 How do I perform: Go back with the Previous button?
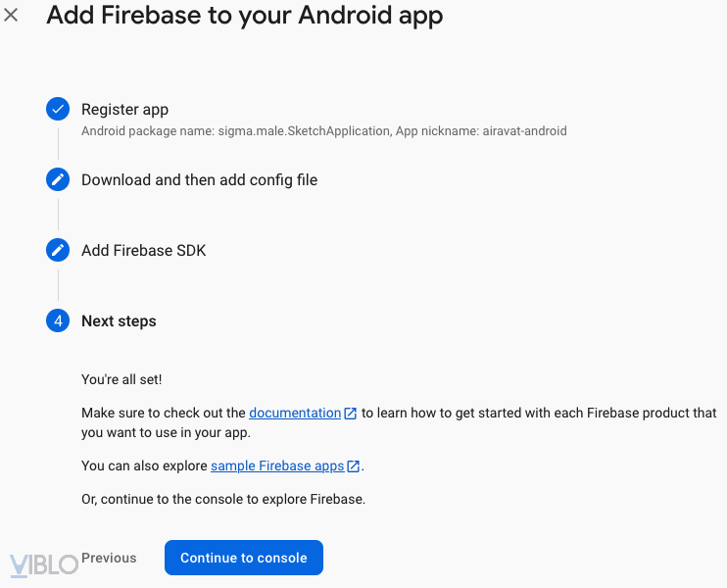[x=109, y=558]
